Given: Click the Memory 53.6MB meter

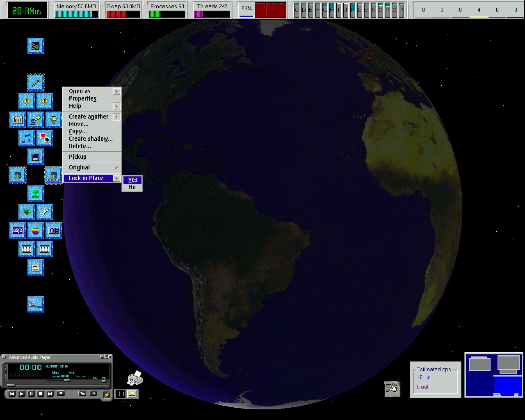Looking at the screenshot, I should (76, 10).
